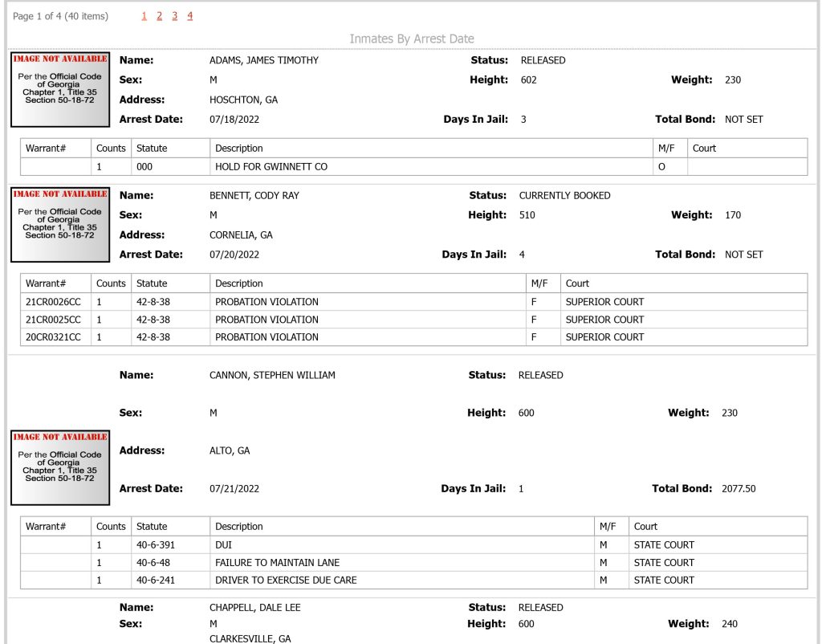Select page 1 pagination link

point(144,16)
